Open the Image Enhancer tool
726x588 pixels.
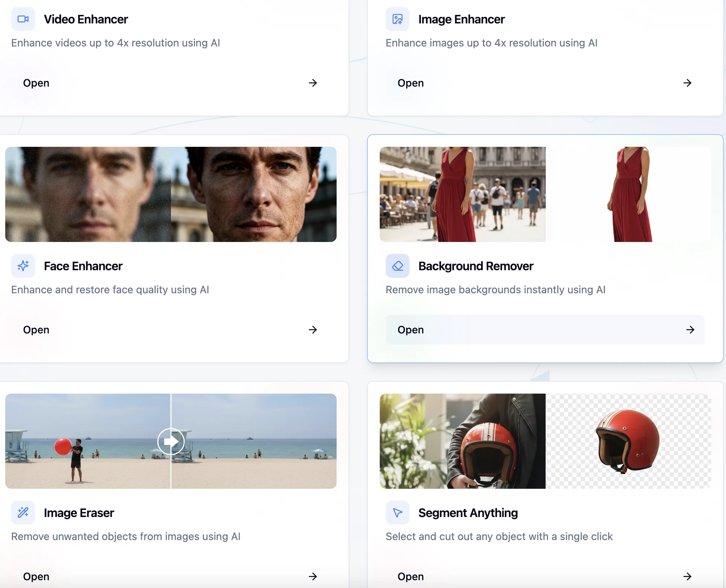click(x=545, y=83)
